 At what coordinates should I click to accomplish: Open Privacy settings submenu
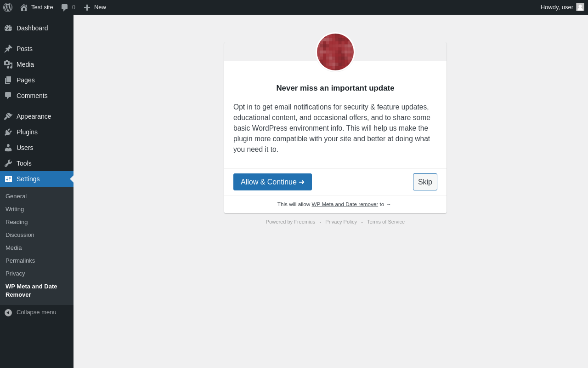(x=37, y=274)
